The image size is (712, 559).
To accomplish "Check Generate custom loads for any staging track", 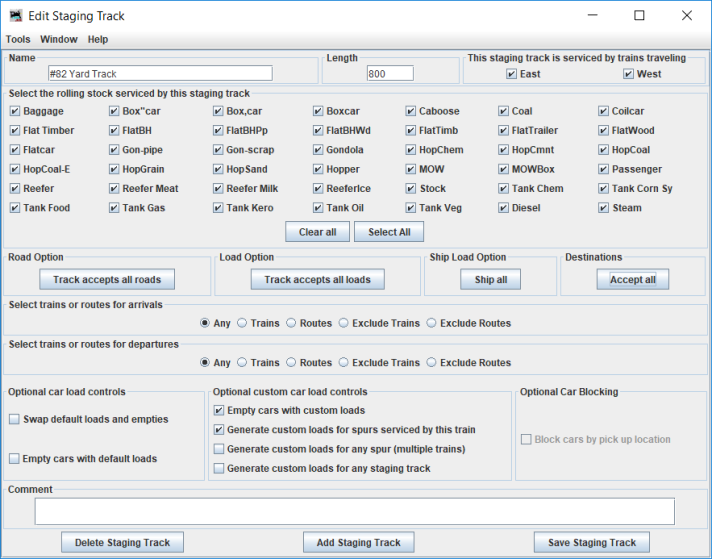I will pos(219,468).
